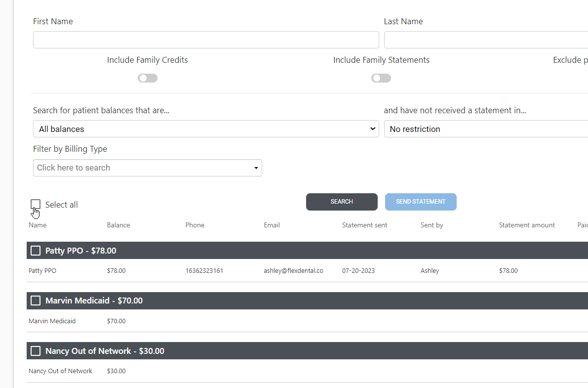
Task: Click the SEND STATEMENT button
Action: [x=421, y=202]
